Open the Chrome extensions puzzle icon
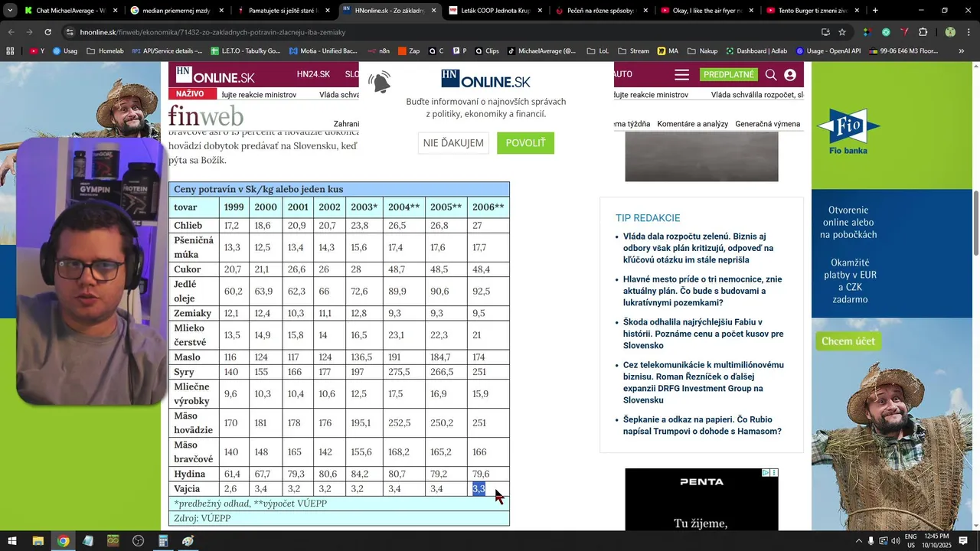 (923, 32)
